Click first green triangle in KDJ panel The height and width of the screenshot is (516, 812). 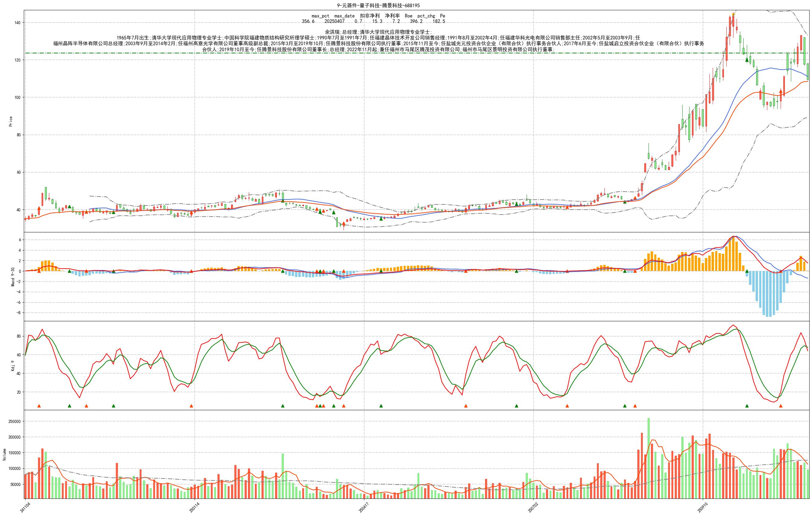[69, 406]
